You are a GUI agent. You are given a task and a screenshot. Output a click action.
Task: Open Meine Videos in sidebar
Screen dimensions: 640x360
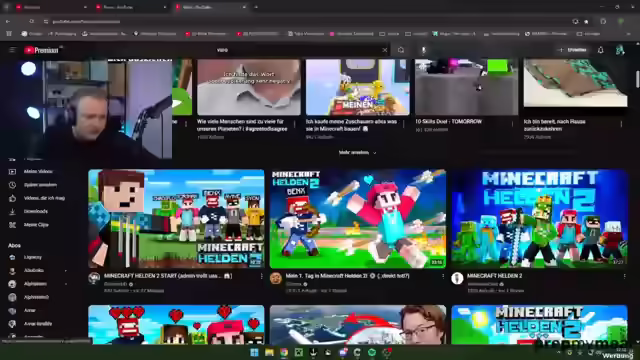[38, 171]
